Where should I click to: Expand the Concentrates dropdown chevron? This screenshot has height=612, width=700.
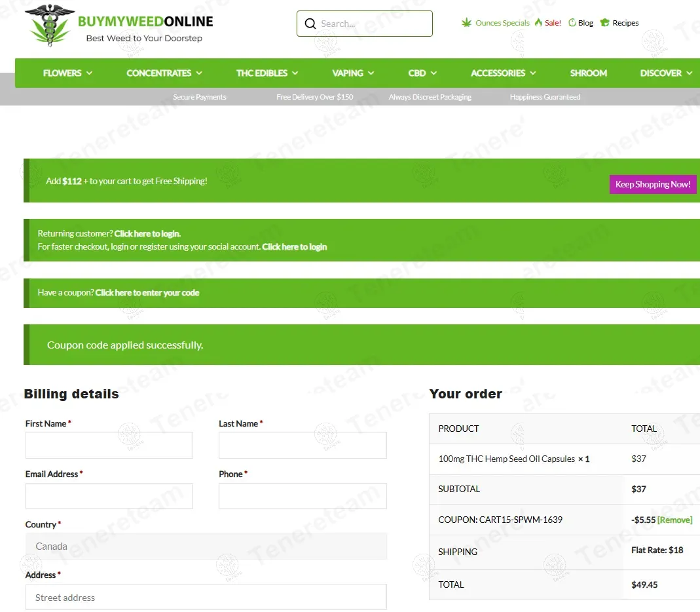pos(199,73)
